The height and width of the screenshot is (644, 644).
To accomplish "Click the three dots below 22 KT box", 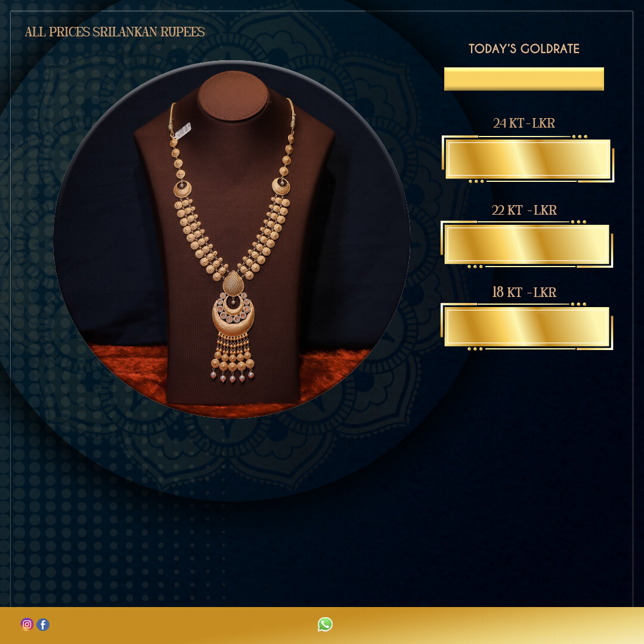I will [475, 267].
